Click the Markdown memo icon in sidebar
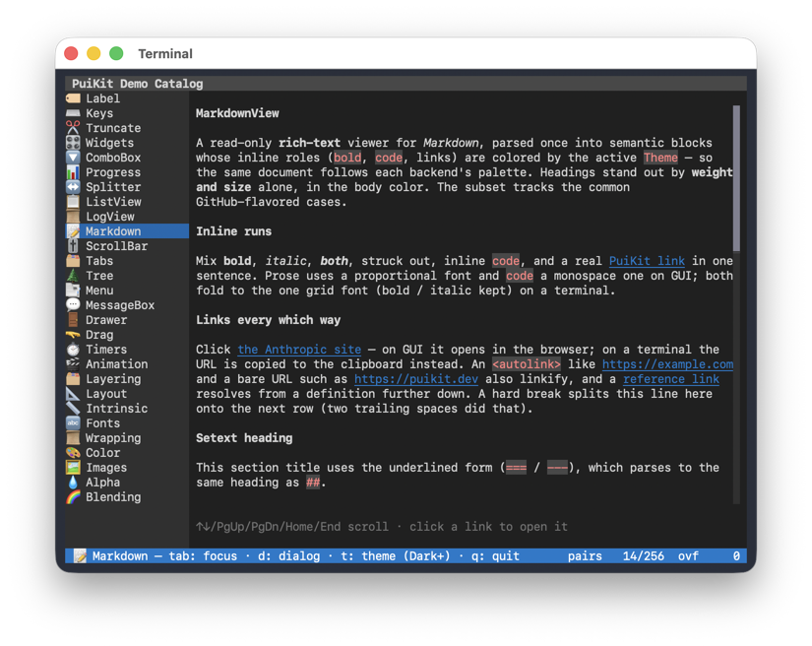This screenshot has width=812, height=646. tap(73, 231)
